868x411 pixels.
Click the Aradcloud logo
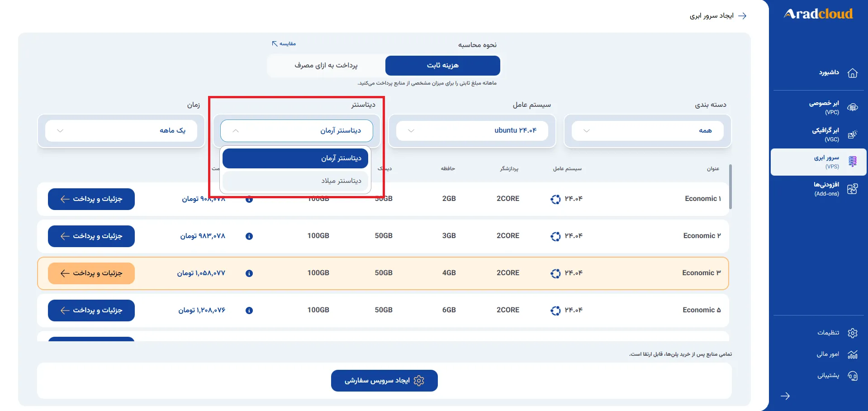coord(818,14)
